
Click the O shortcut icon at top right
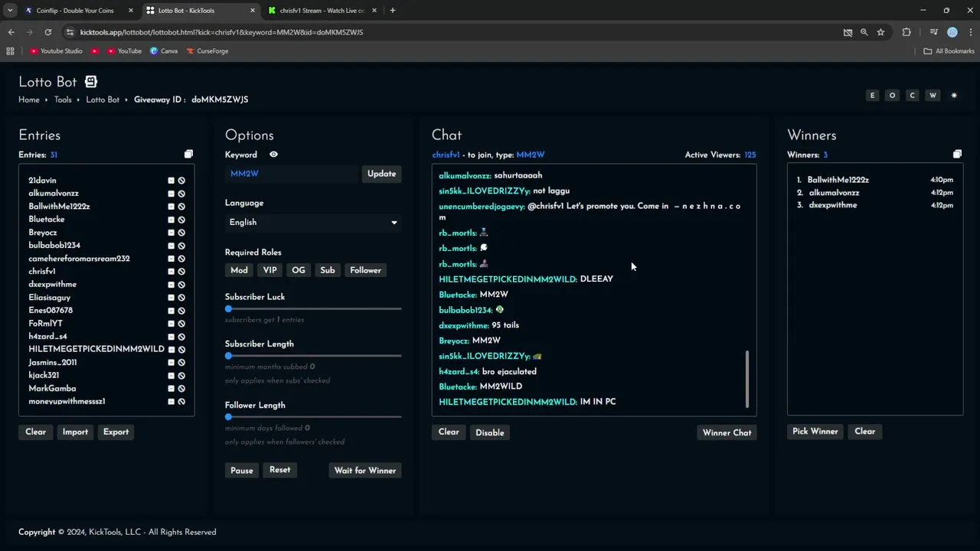(892, 96)
